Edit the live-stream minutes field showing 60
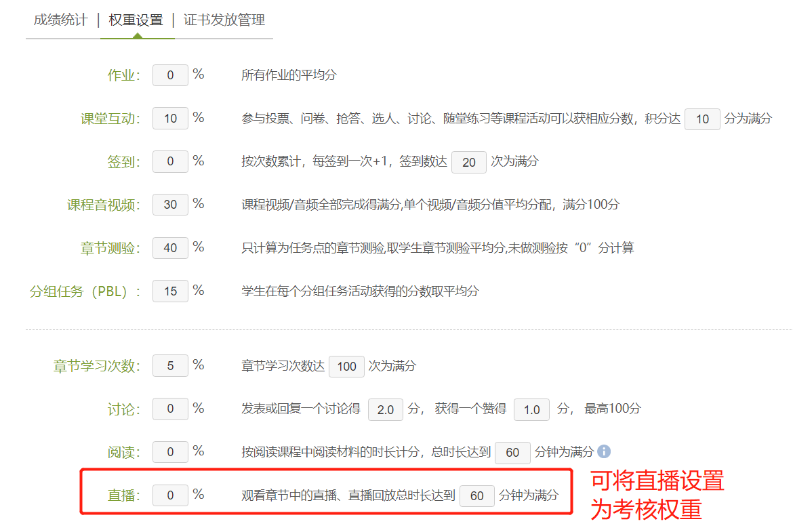Image resolution: width=793 pixels, height=532 pixels. (477, 496)
